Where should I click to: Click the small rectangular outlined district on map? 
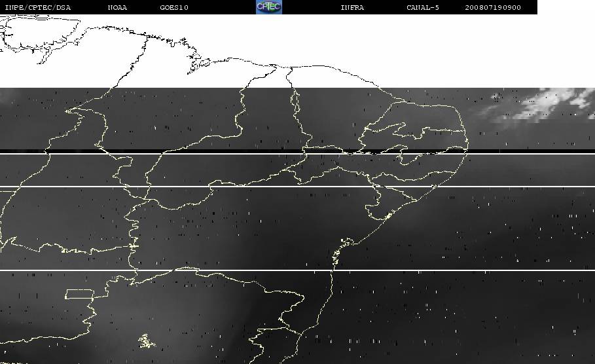tap(79, 294)
